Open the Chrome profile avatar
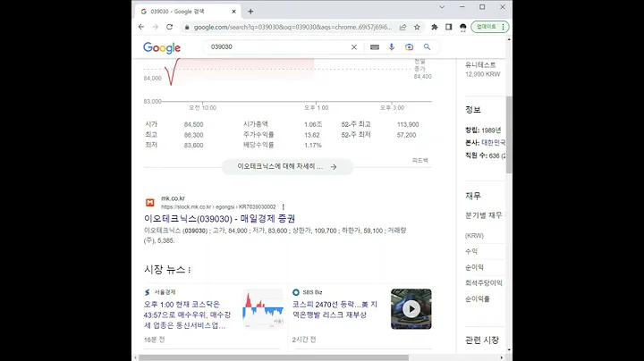The height and width of the screenshot is (361, 644). (x=463, y=27)
